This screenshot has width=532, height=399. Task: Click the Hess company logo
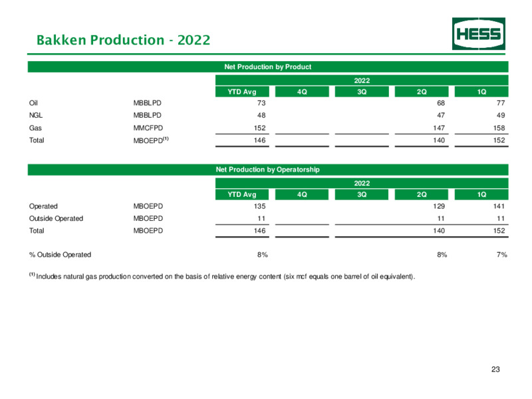pyautogui.click(x=478, y=34)
